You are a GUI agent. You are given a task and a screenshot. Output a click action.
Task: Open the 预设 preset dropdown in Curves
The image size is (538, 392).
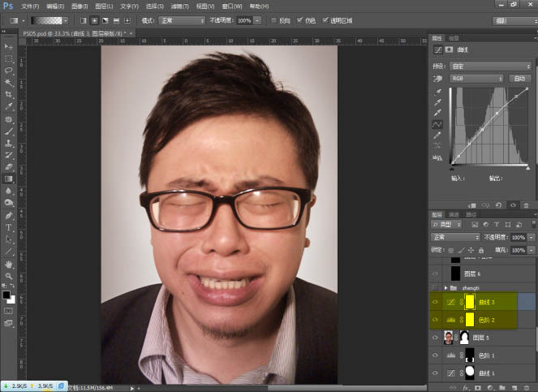tap(491, 66)
